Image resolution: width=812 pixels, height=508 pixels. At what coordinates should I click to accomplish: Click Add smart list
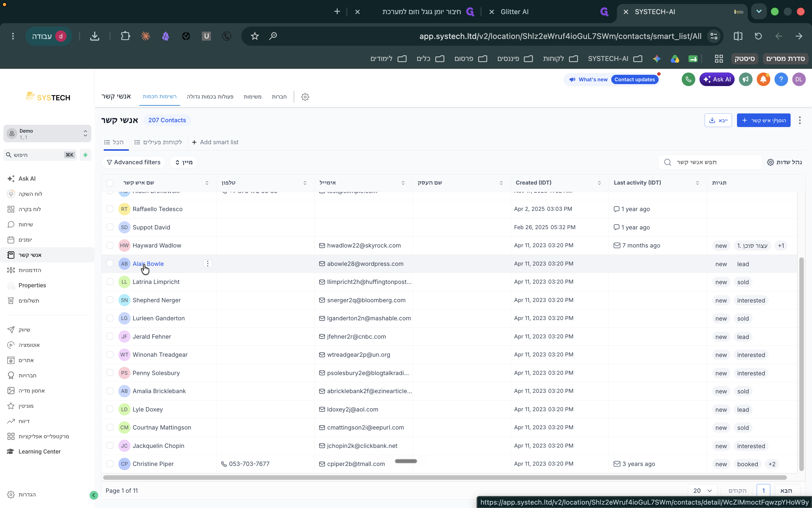point(215,142)
